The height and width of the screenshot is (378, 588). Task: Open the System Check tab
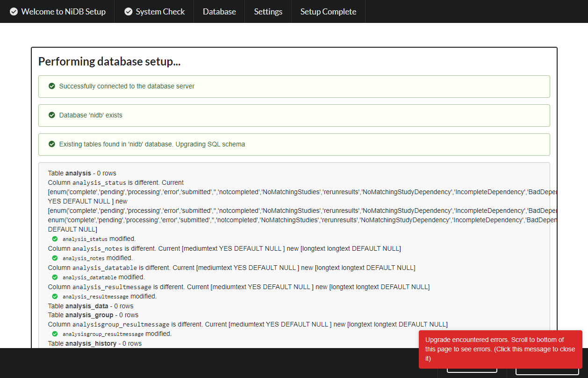tap(154, 11)
